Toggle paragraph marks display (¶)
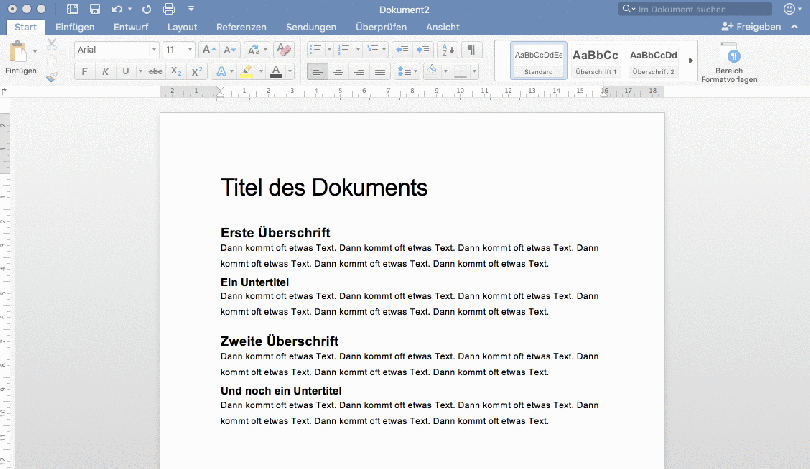This screenshot has width=810, height=469. tap(471, 49)
